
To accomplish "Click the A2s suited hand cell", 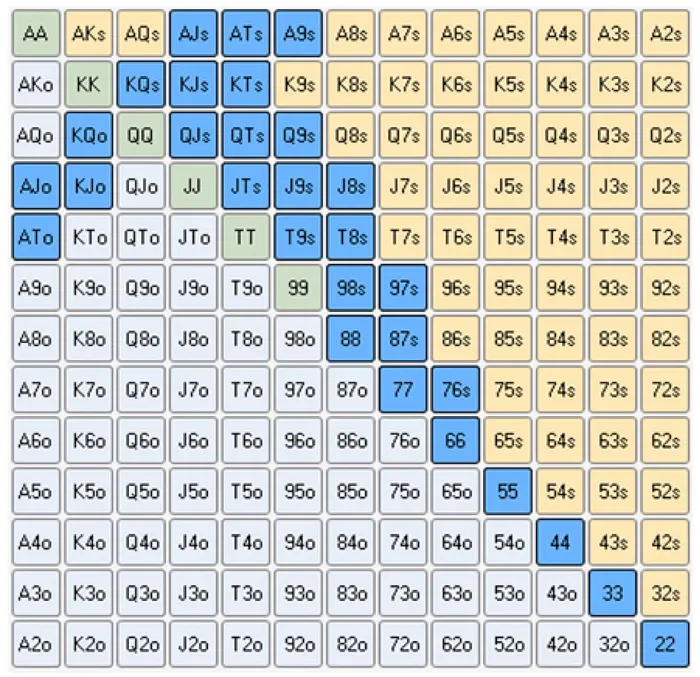I will point(665,33).
